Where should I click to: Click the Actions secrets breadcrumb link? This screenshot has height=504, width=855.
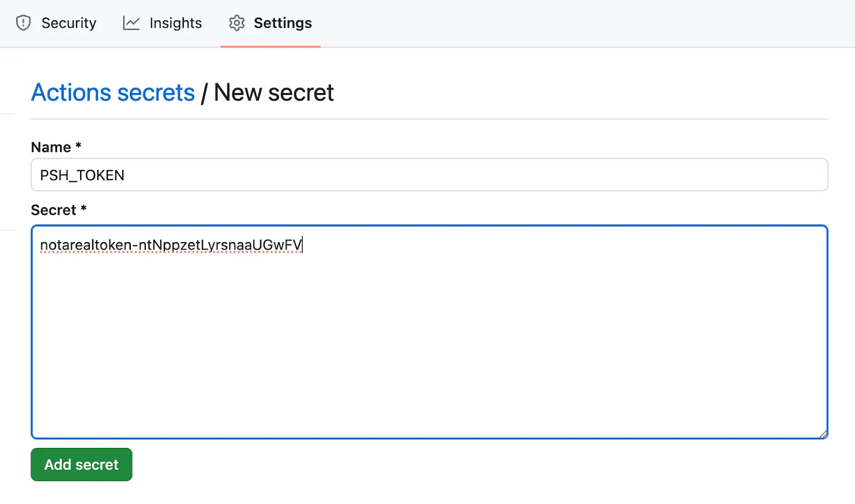tap(113, 92)
